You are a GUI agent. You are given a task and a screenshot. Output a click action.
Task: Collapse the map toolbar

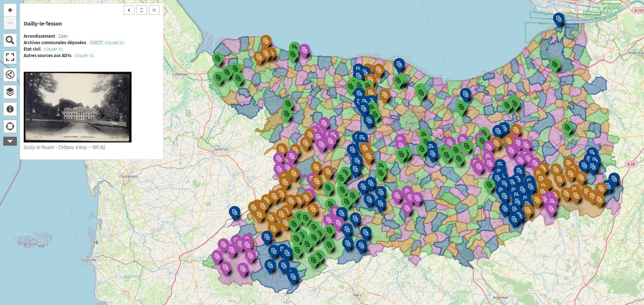point(10,141)
